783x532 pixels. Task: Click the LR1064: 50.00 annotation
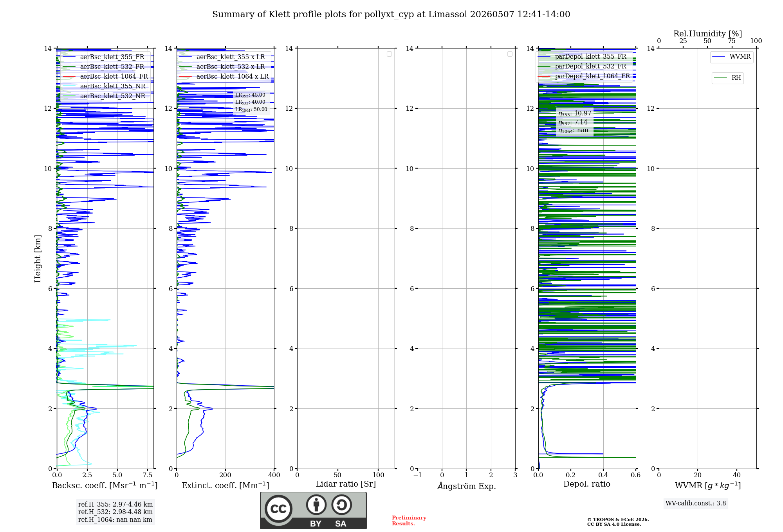[251, 110]
